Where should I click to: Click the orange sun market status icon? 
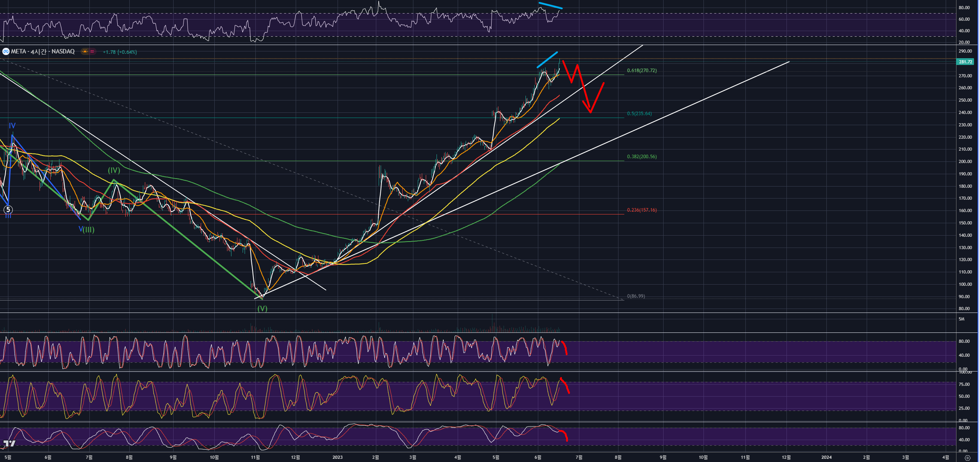[85, 51]
